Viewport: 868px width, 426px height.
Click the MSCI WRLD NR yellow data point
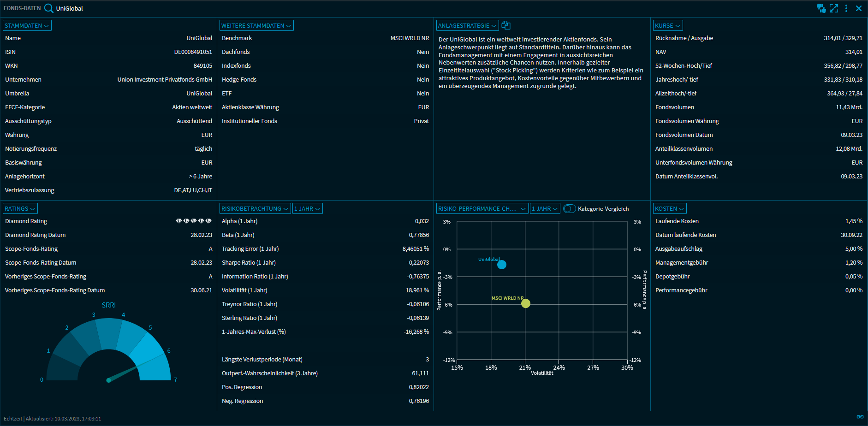[526, 303]
